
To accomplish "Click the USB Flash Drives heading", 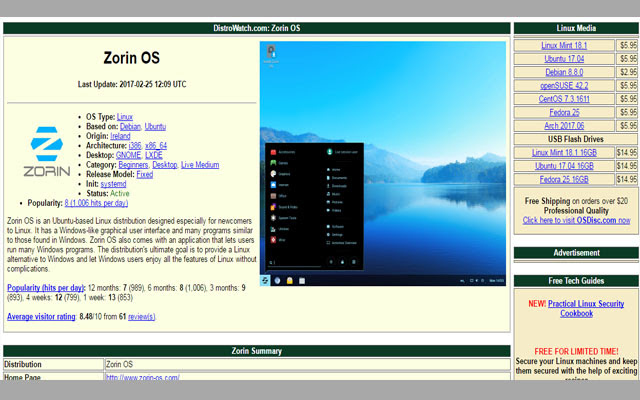I will coord(576,139).
